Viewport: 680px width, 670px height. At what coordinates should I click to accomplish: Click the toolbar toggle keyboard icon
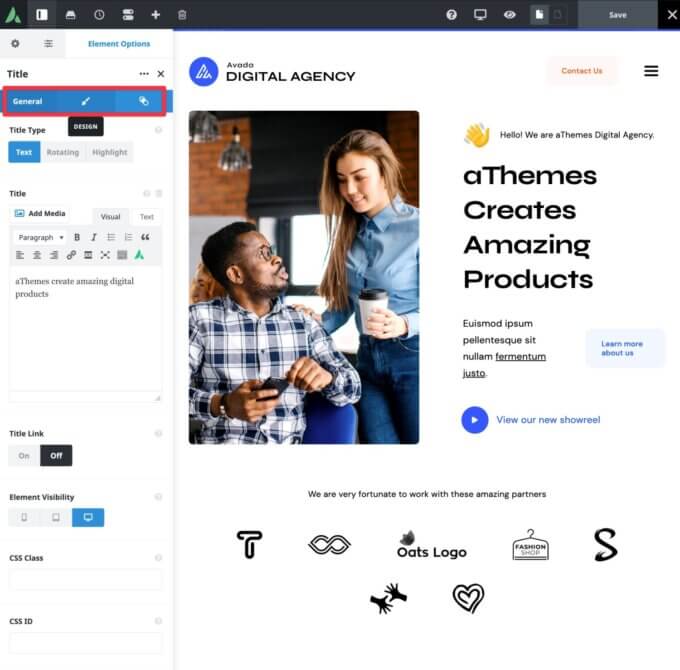pyautogui.click(x=122, y=255)
